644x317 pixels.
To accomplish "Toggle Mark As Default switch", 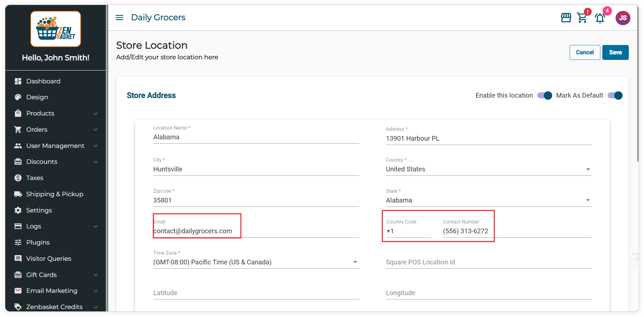I will [615, 96].
